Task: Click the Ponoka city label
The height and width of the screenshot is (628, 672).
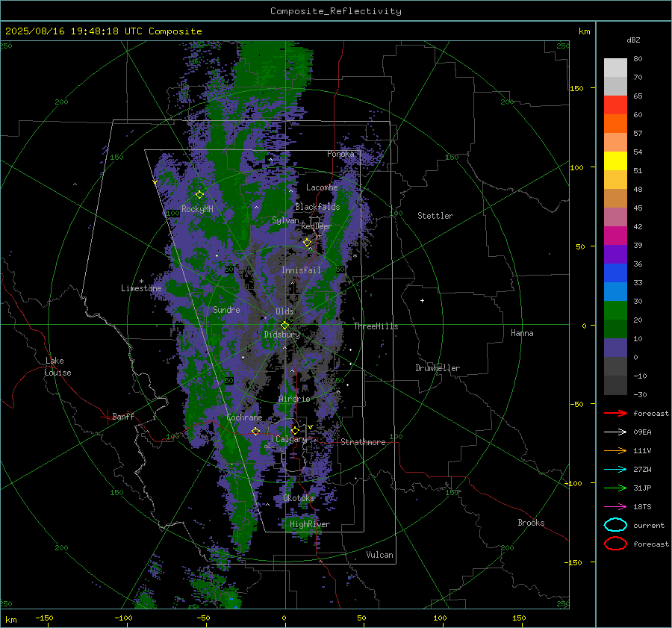Action: point(340,154)
